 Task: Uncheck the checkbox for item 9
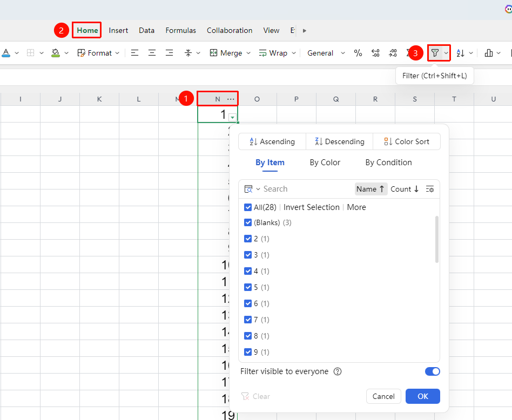[248, 352]
